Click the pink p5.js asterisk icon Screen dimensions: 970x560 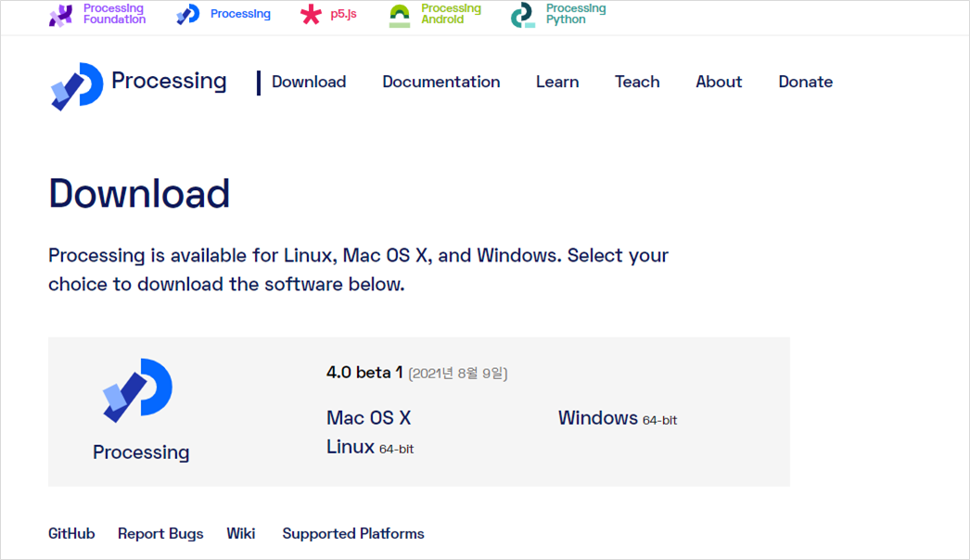pos(312,14)
